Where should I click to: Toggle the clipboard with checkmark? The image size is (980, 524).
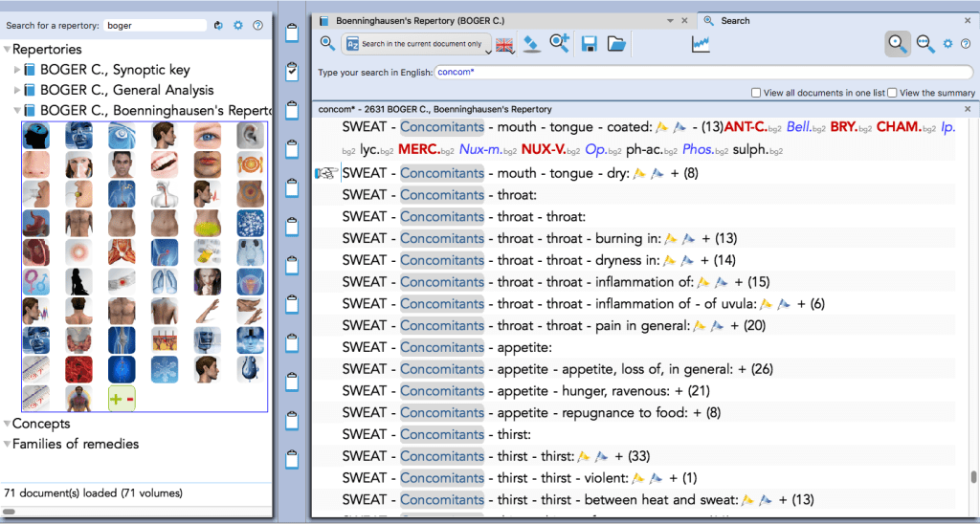point(291,72)
